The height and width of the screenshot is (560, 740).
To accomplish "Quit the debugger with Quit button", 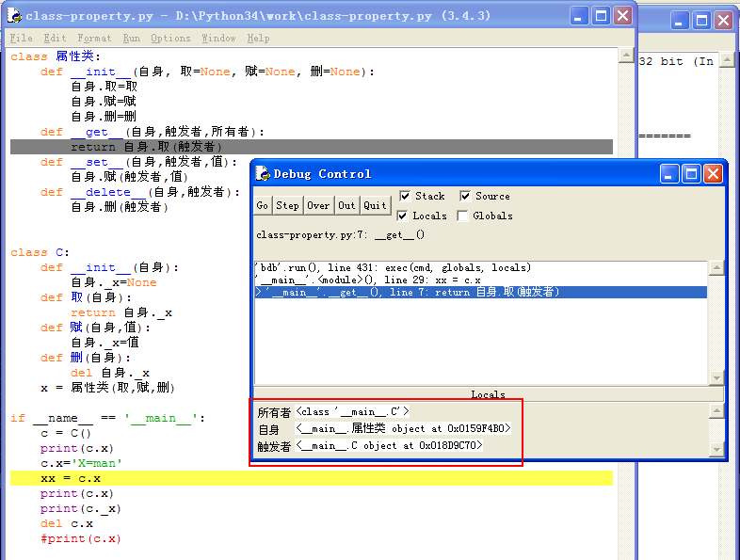I will 376,205.
